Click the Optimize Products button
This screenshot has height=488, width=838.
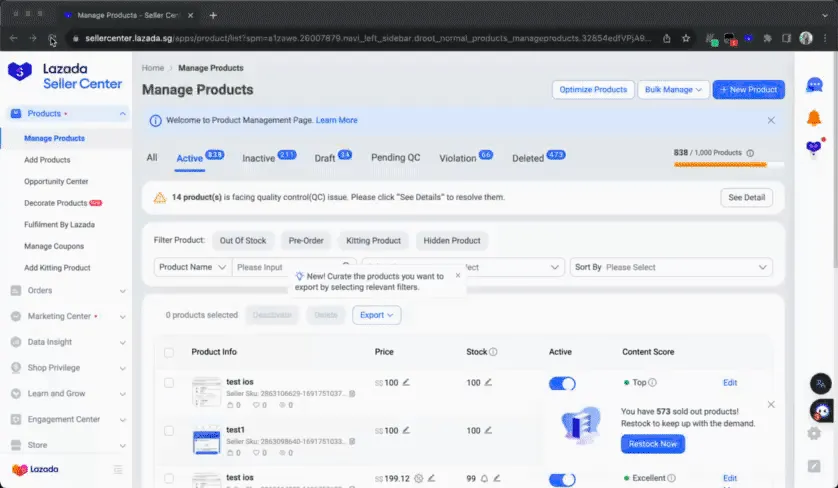point(593,89)
